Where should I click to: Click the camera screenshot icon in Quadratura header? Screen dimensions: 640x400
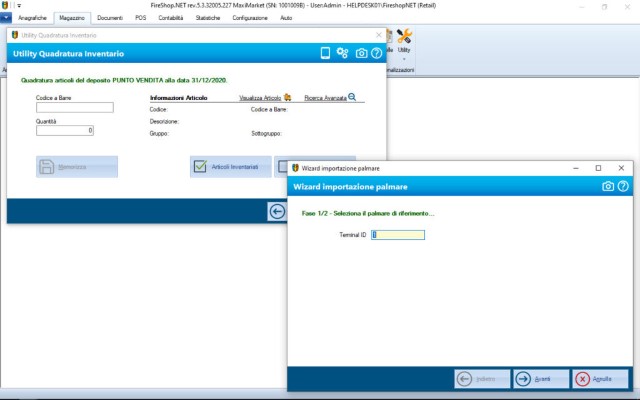click(361, 53)
